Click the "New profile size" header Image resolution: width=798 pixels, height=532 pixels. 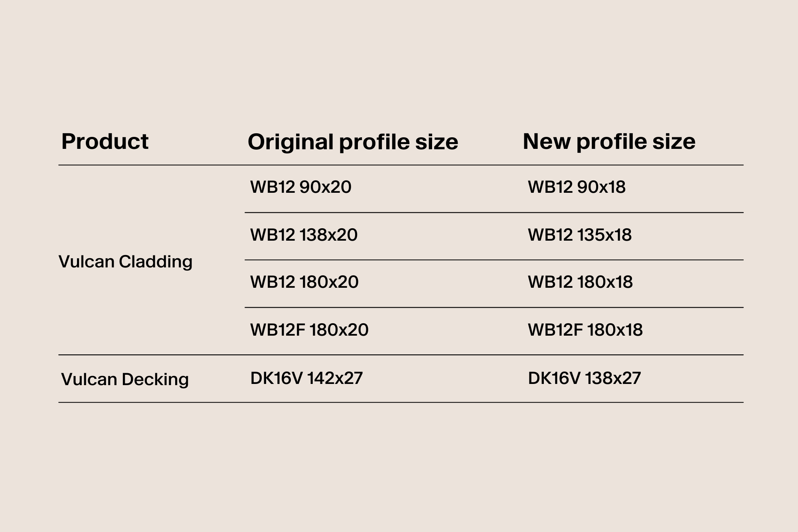pos(609,142)
